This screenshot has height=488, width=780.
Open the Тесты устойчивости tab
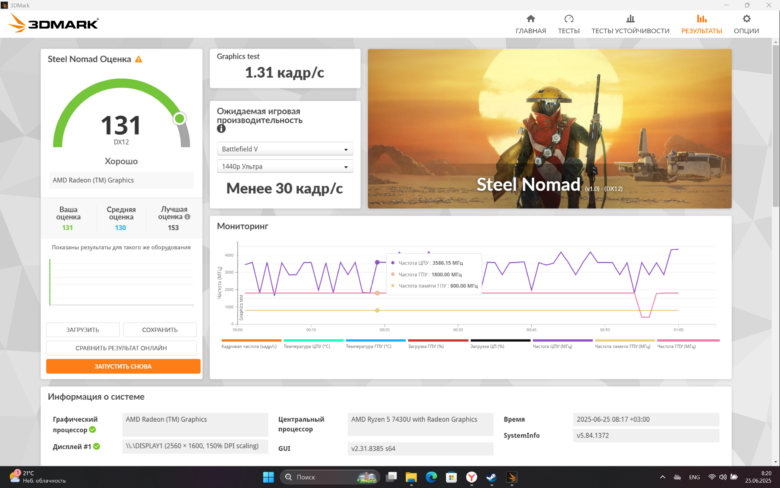[x=630, y=24]
